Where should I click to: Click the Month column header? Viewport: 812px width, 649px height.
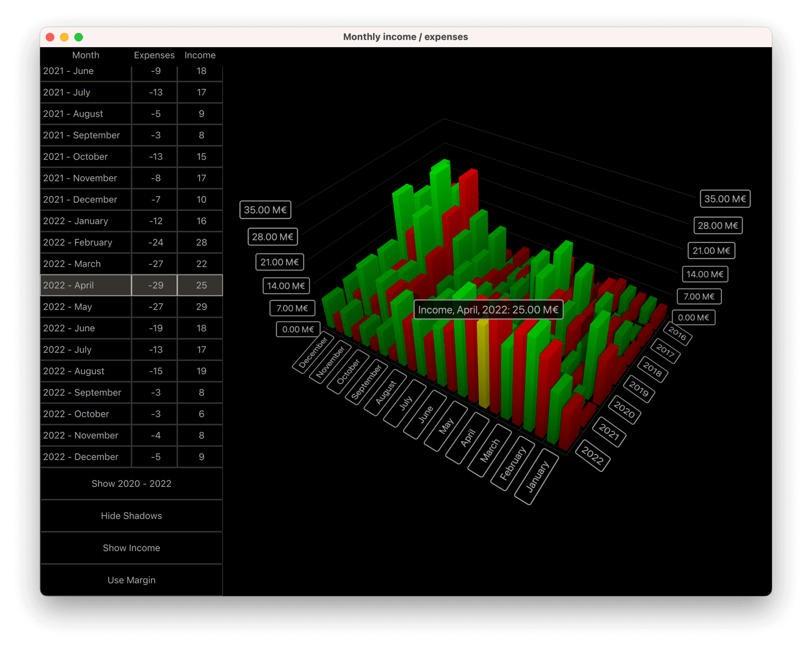click(86, 55)
